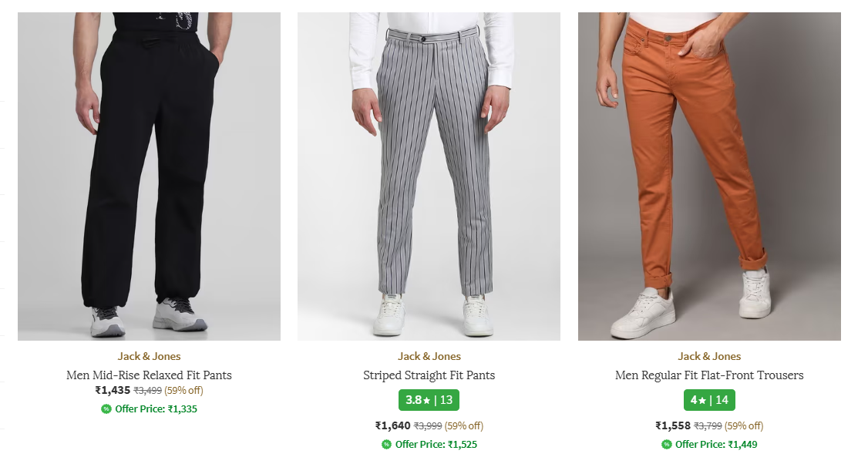
Task: Open the black relaxed fit pants image
Action: (x=149, y=176)
